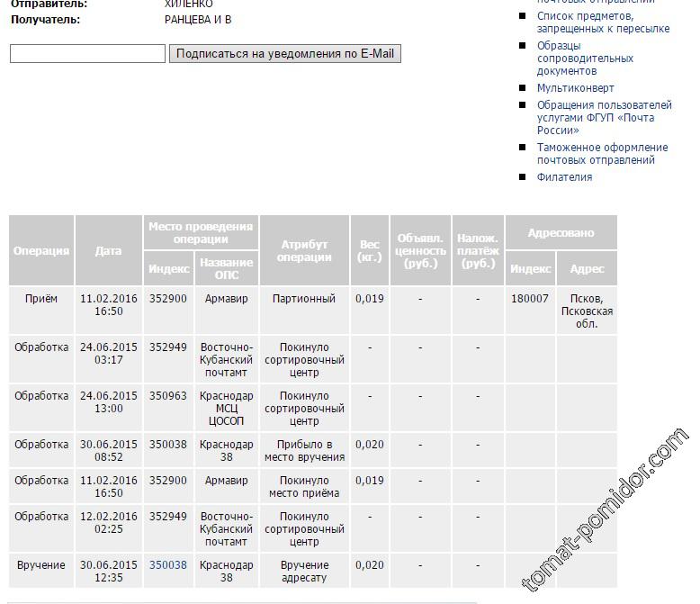Click the «Операция» column header
Screen dimensions: 700x604
point(41,251)
